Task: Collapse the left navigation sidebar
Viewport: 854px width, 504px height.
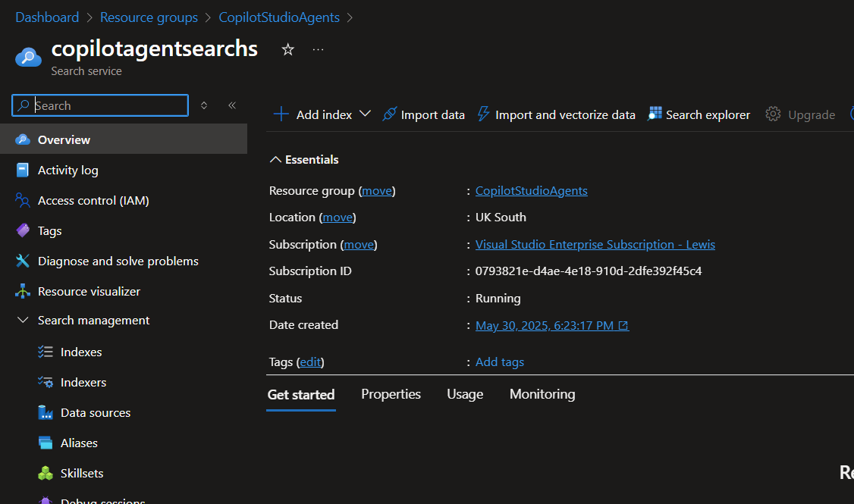Action: click(x=232, y=106)
